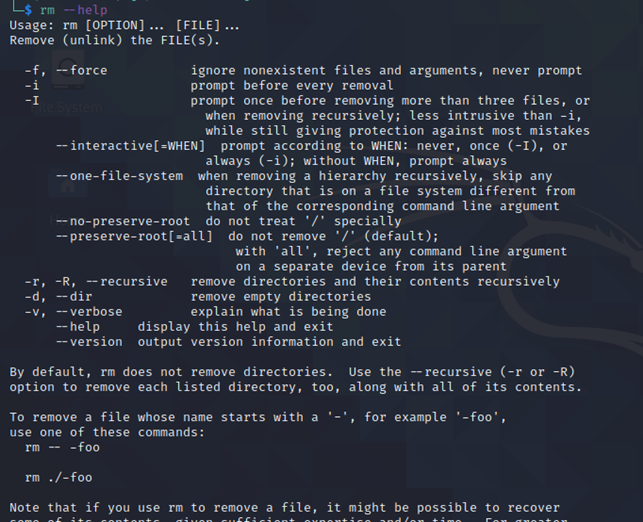Click the '--force' option text

[82, 71]
